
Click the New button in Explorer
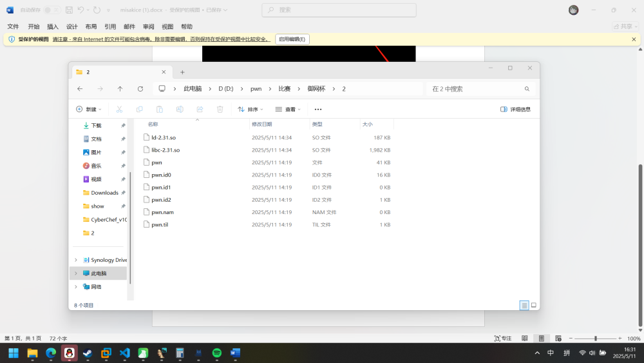89,110
